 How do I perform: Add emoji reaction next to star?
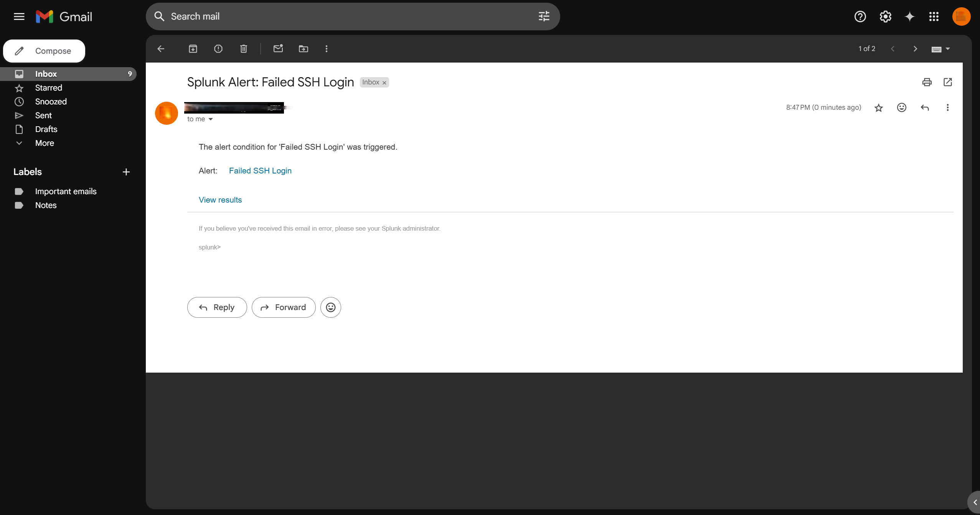(x=901, y=107)
